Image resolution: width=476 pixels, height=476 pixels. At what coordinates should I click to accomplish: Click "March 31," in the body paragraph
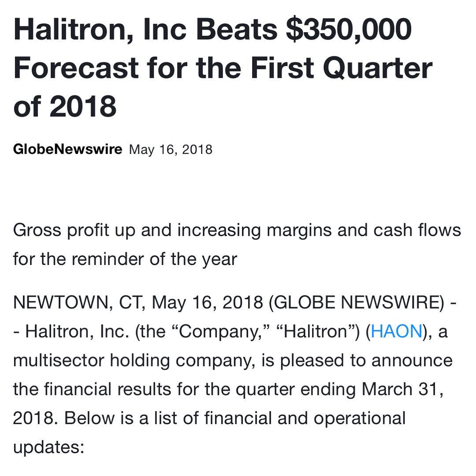(403, 390)
